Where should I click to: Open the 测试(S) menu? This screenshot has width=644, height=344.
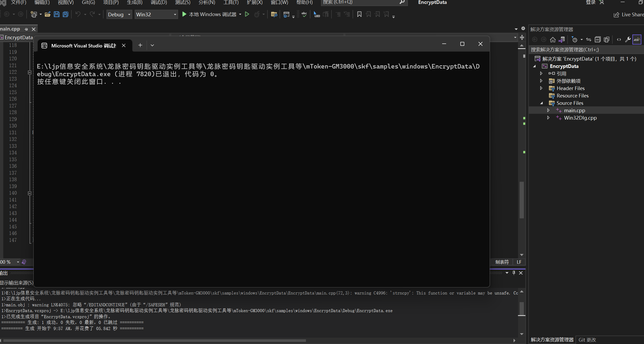(x=183, y=2)
